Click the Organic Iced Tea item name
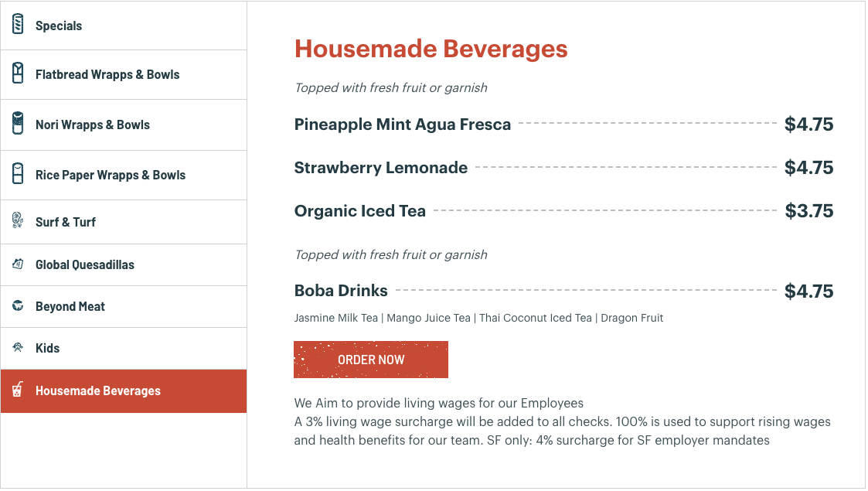The width and height of the screenshot is (868, 491). tap(359, 210)
